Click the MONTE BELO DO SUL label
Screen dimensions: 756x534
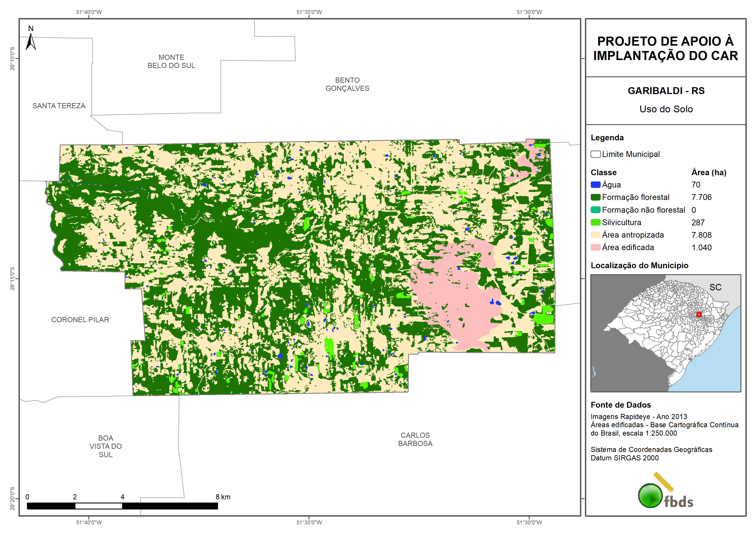click(x=171, y=62)
